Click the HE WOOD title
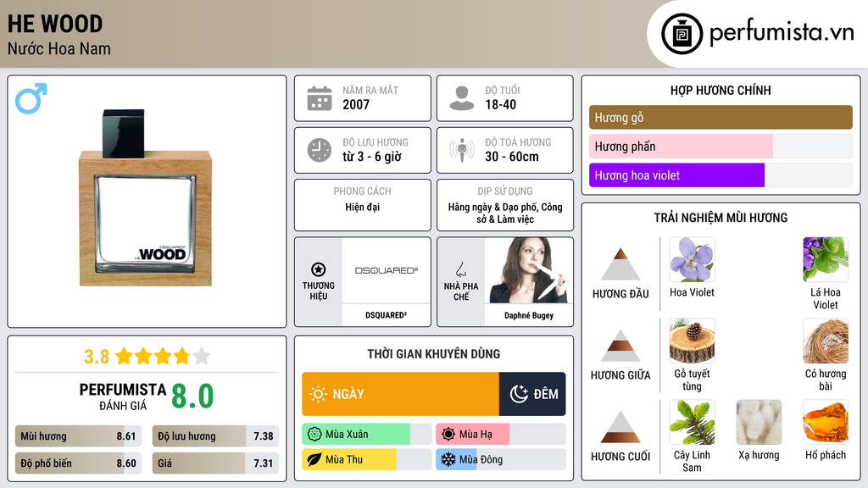 [x=55, y=24]
